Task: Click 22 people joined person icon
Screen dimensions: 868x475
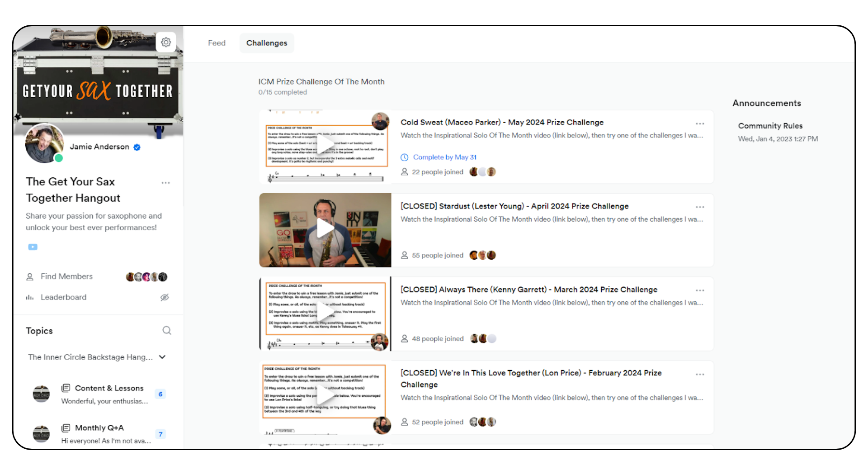Action: tap(405, 172)
